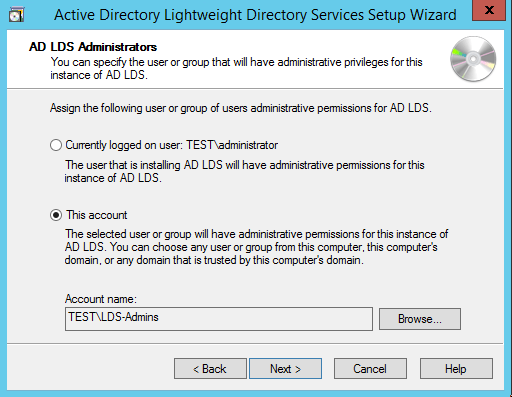Click the CD disc graphic in the header

(x=473, y=59)
